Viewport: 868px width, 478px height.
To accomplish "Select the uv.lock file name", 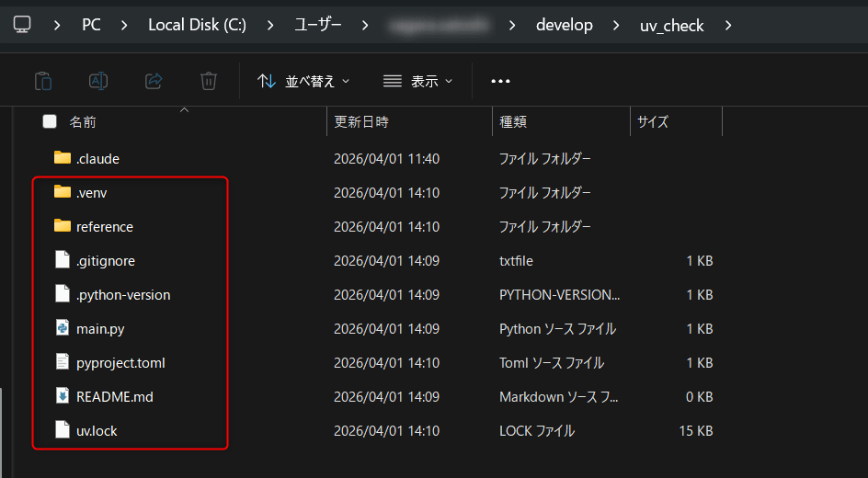I will [97, 431].
